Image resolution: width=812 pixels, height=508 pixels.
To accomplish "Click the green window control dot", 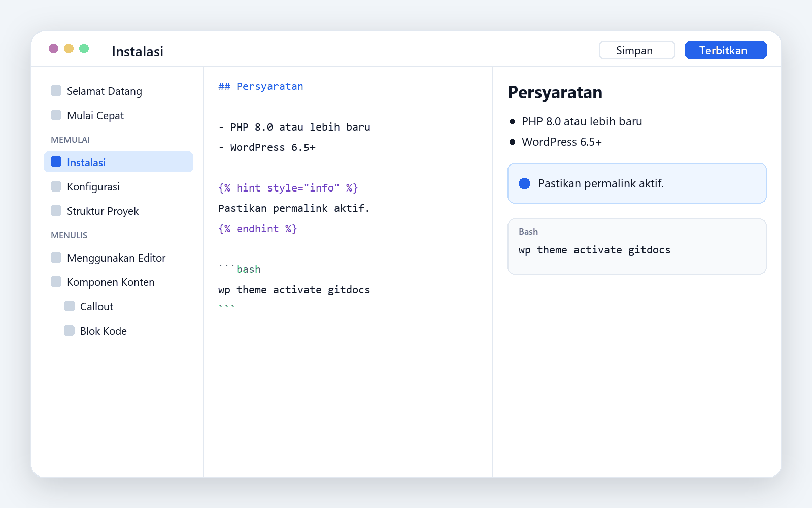I will pyautogui.click(x=84, y=48).
